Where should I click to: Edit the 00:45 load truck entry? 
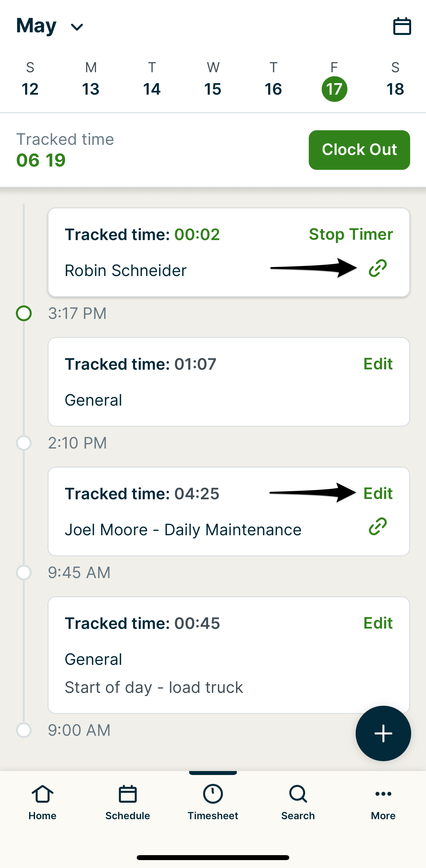point(378,623)
